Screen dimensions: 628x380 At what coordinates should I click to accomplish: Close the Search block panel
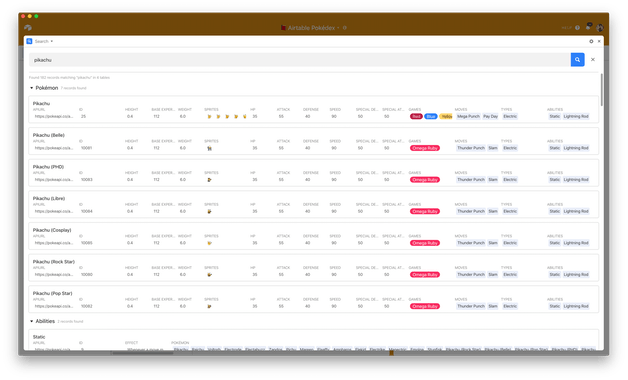click(599, 41)
